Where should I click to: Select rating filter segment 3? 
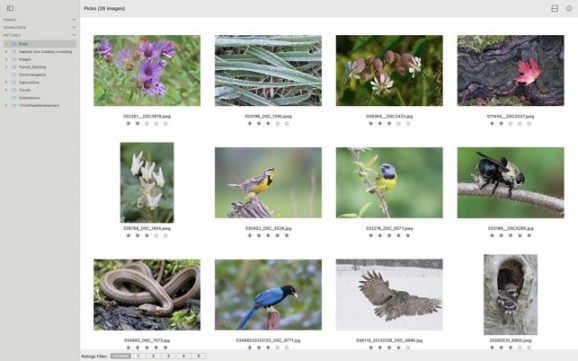[x=168, y=356]
